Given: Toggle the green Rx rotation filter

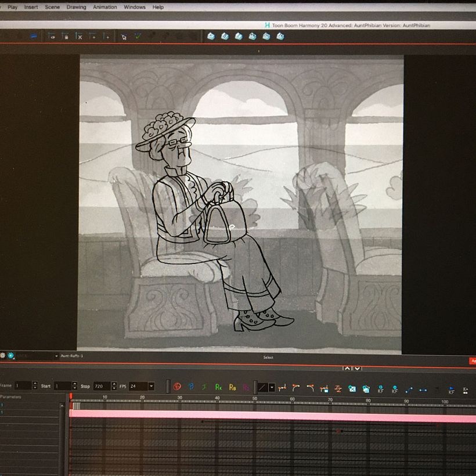Looking at the screenshot, I should click(219, 387).
